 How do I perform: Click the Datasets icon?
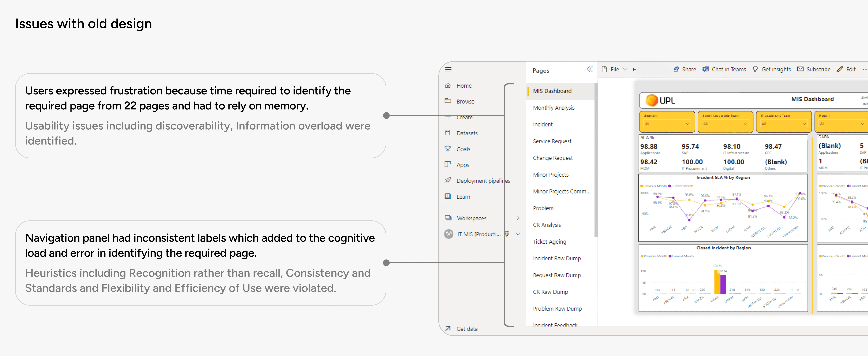(x=448, y=133)
